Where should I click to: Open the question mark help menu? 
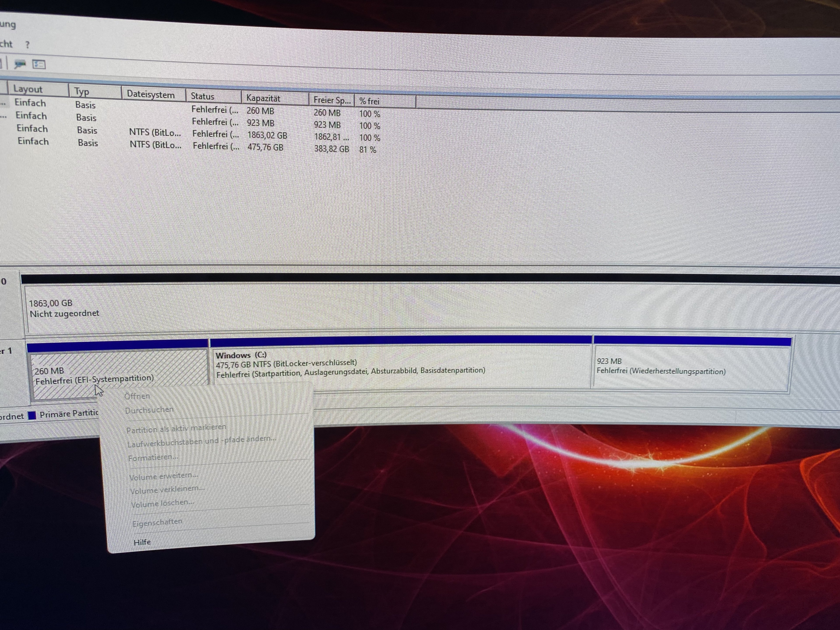coord(27,45)
